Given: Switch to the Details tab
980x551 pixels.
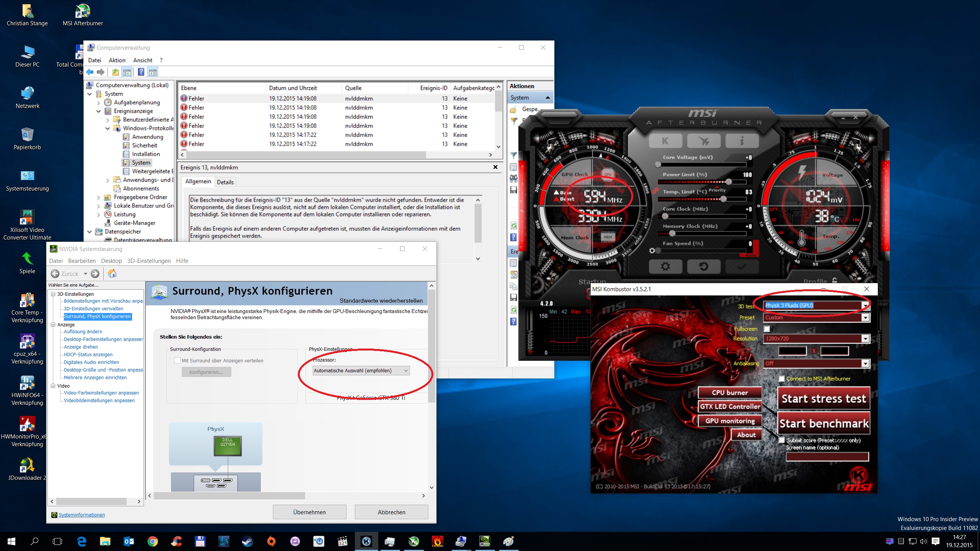Looking at the screenshot, I should (x=225, y=182).
